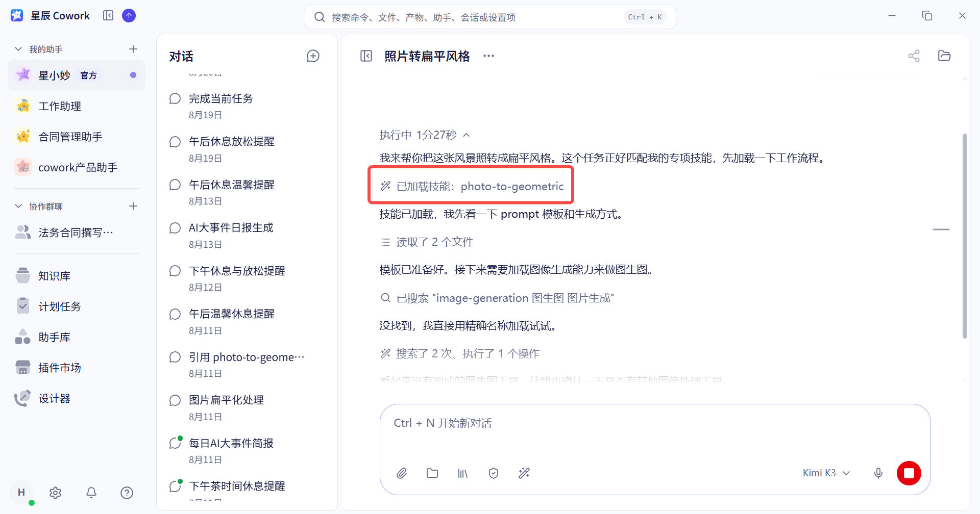Viewport: 980px width, 514px height.
Task: Add a new group chat under 协作群聊
Action: click(x=133, y=206)
